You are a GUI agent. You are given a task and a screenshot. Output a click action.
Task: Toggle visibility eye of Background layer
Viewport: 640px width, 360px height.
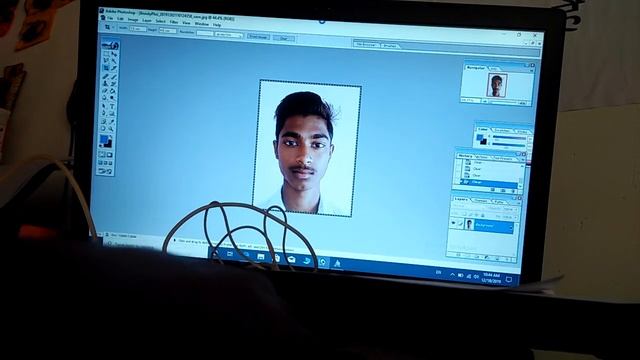tap(453, 223)
